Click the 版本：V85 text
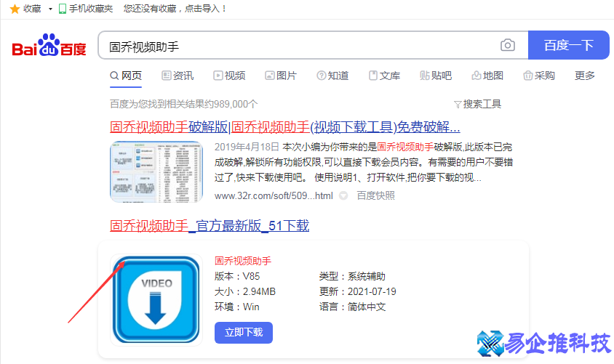Image resolution: width=614 pixels, height=364 pixels. [237, 276]
